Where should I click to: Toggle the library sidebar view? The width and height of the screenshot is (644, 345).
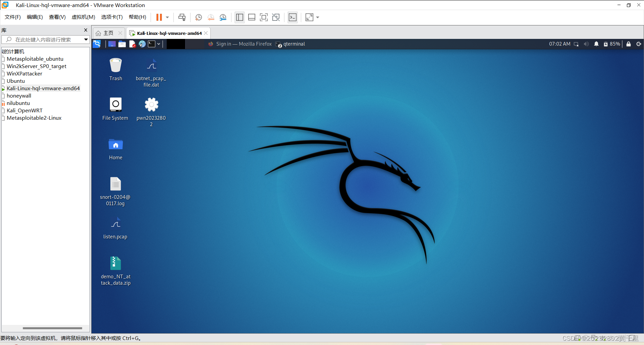(x=239, y=17)
